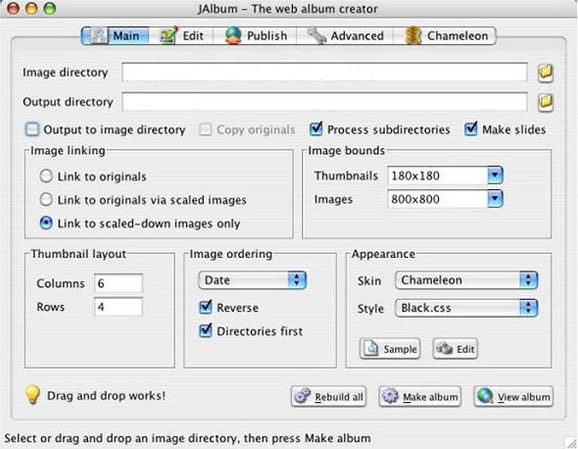Uncheck Process subdirectories
The width and height of the screenshot is (578, 449).
pos(316,129)
